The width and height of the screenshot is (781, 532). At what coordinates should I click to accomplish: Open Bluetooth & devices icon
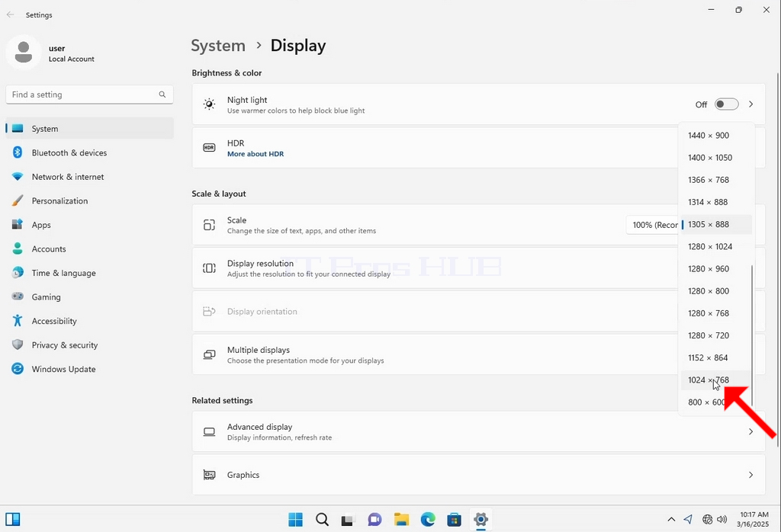click(x=18, y=152)
